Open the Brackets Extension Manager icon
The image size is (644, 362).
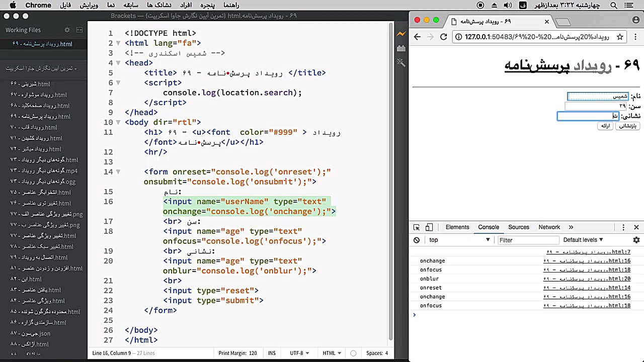click(x=401, y=48)
